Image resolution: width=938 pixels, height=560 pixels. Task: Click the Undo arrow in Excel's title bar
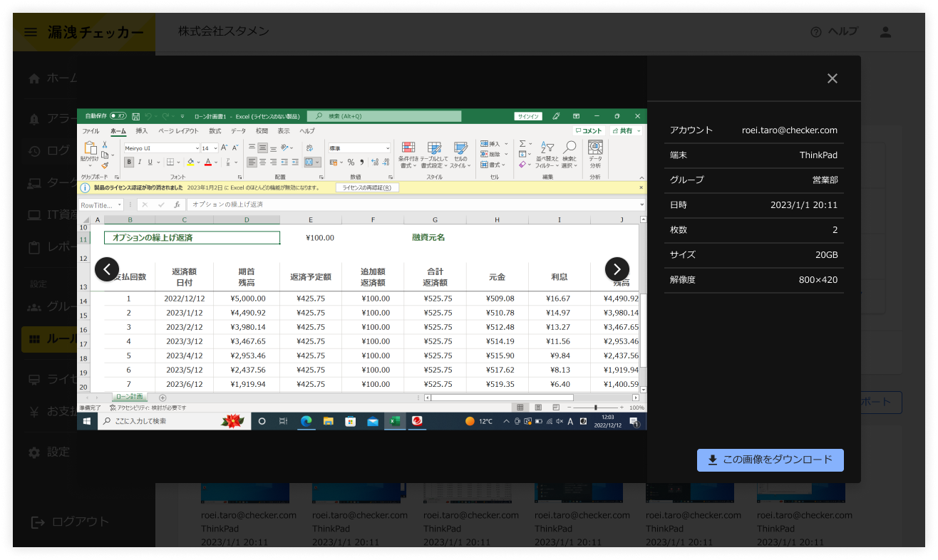point(148,116)
